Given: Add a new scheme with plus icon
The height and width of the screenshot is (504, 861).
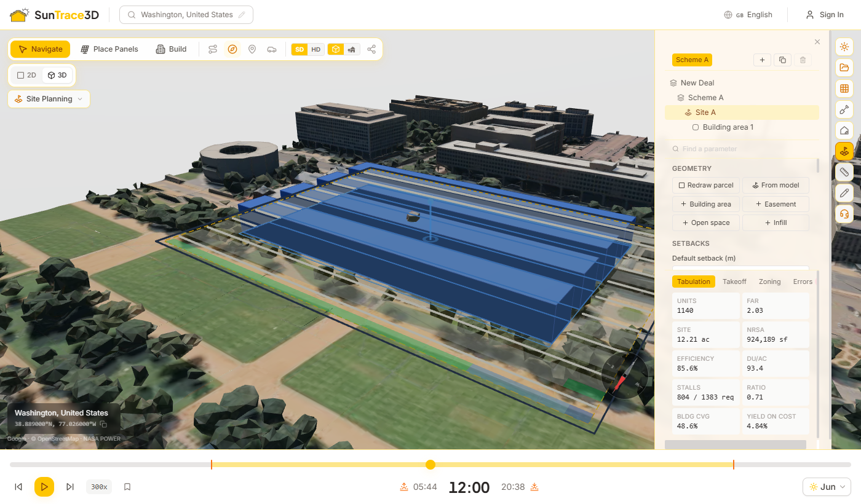Looking at the screenshot, I should pyautogui.click(x=762, y=60).
